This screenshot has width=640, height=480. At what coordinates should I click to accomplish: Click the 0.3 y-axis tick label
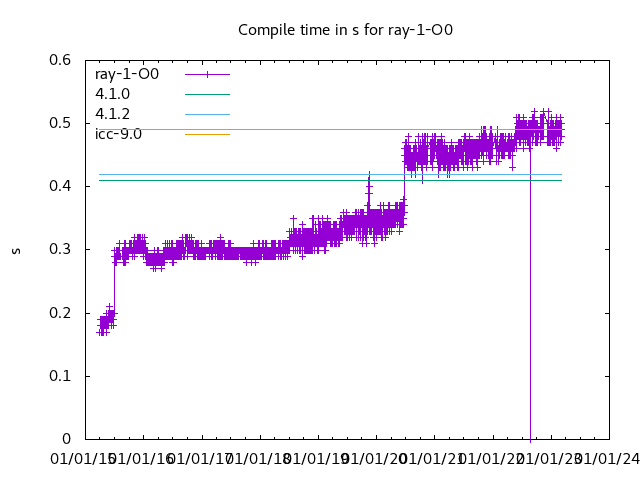click(61, 250)
